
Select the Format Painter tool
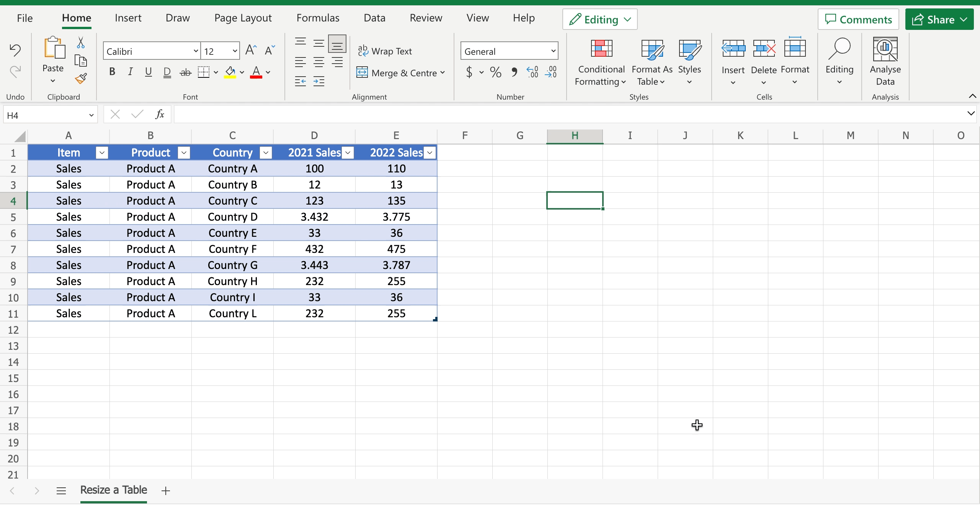pyautogui.click(x=80, y=79)
